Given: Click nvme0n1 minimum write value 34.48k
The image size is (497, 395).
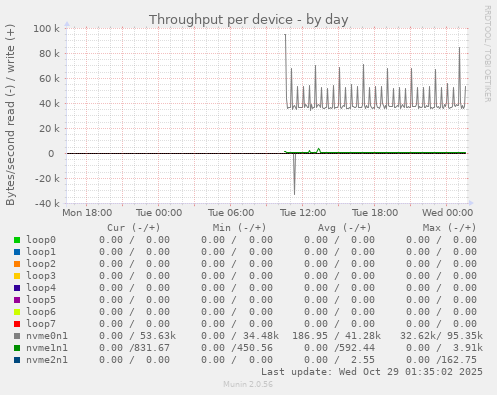Looking at the screenshot, I should 261,336.
